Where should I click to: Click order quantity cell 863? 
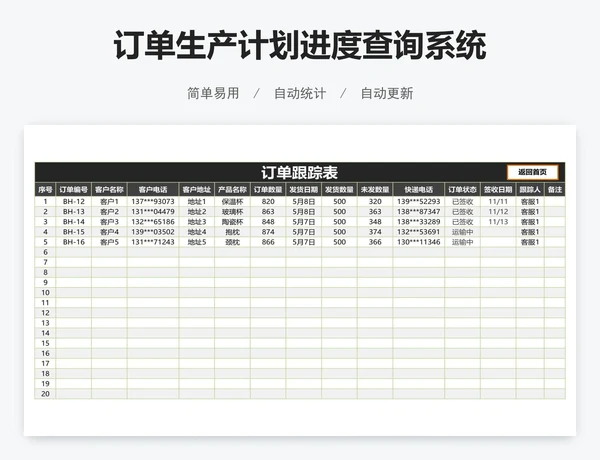[x=268, y=212]
